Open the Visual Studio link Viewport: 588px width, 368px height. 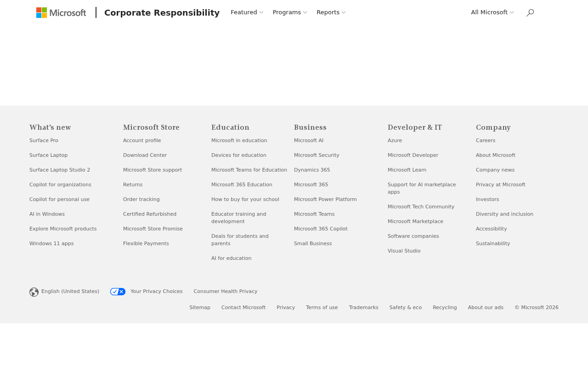point(404,251)
